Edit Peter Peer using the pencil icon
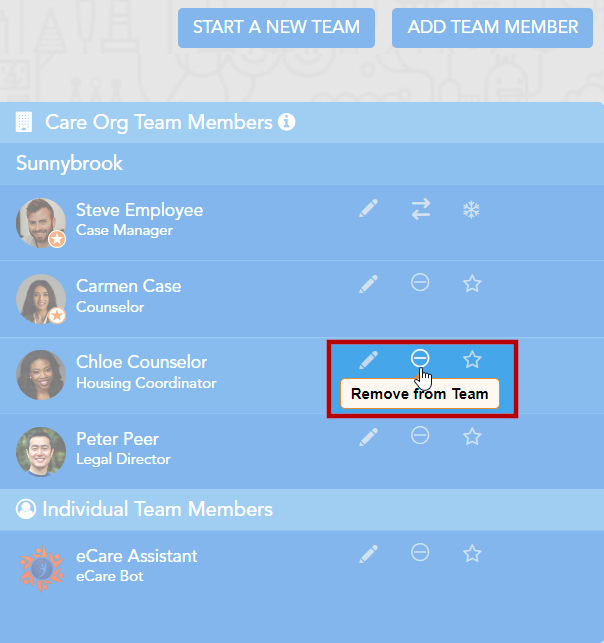The image size is (604, 643). 369,436
